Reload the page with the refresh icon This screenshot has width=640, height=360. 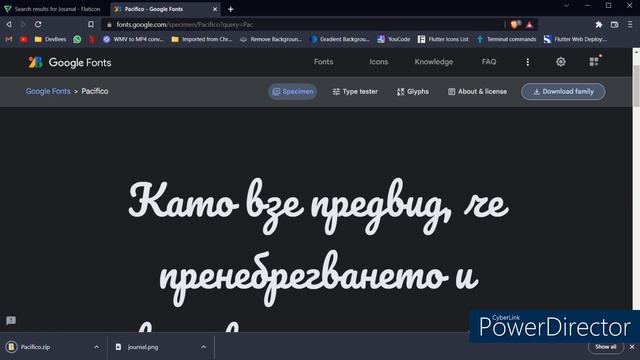point(38,24)
